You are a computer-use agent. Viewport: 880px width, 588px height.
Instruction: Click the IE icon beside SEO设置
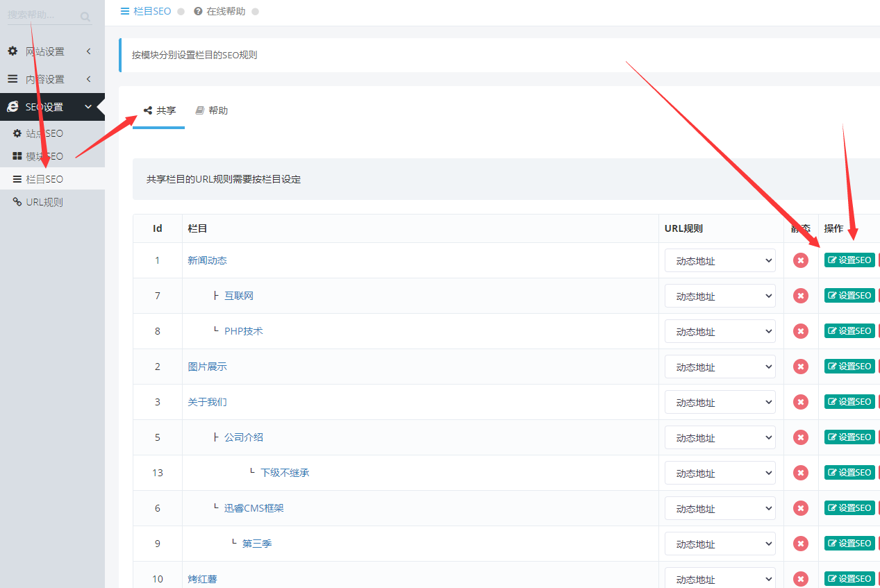point(13,107)
